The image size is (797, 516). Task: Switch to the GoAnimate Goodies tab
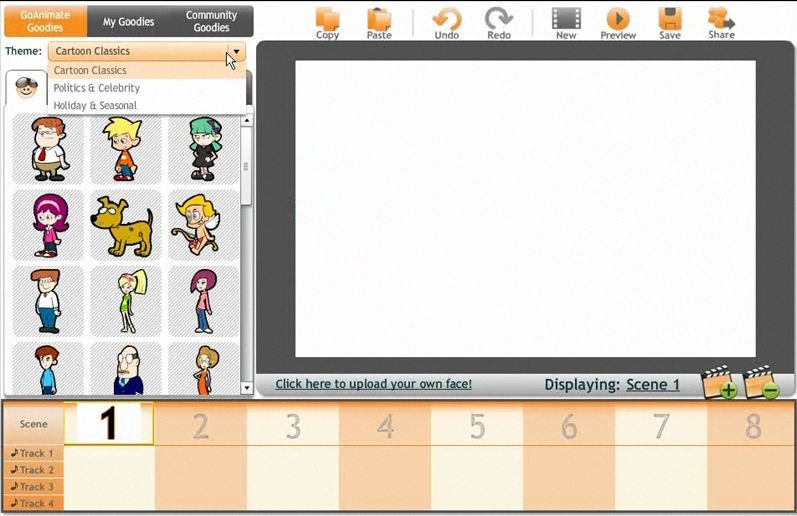(45, 21)
